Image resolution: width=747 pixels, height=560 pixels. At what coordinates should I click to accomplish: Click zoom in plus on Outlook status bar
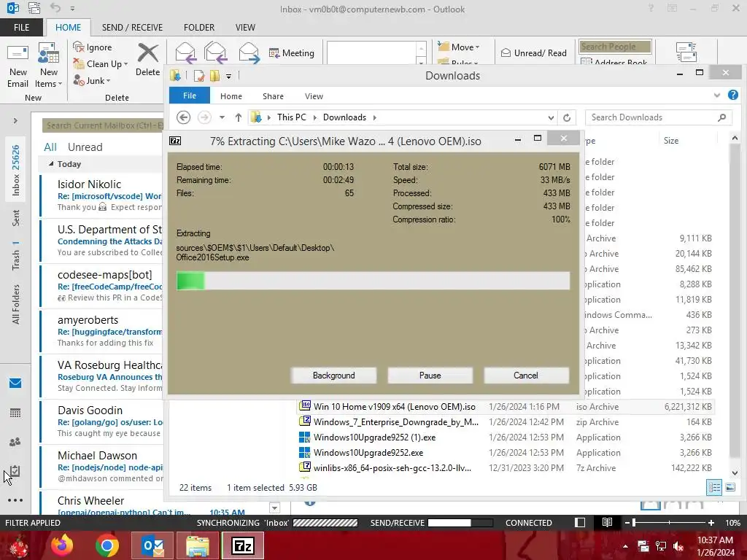[711, 523]
